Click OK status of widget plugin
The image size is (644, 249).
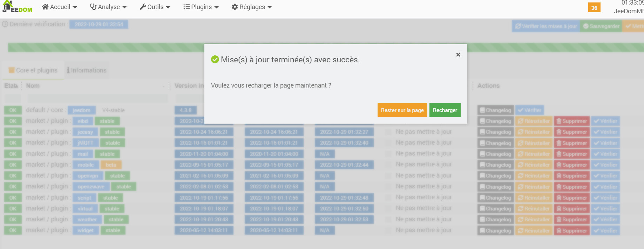click(x=13, y=230)
